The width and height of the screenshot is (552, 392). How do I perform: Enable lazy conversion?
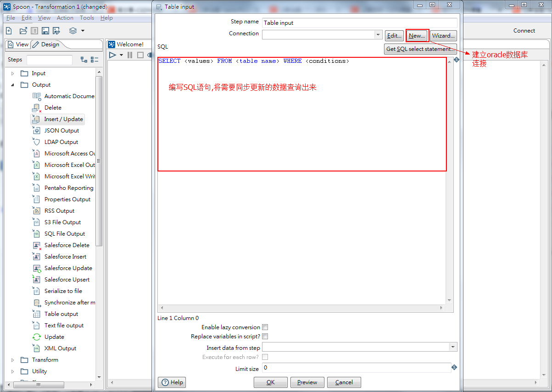265,327
